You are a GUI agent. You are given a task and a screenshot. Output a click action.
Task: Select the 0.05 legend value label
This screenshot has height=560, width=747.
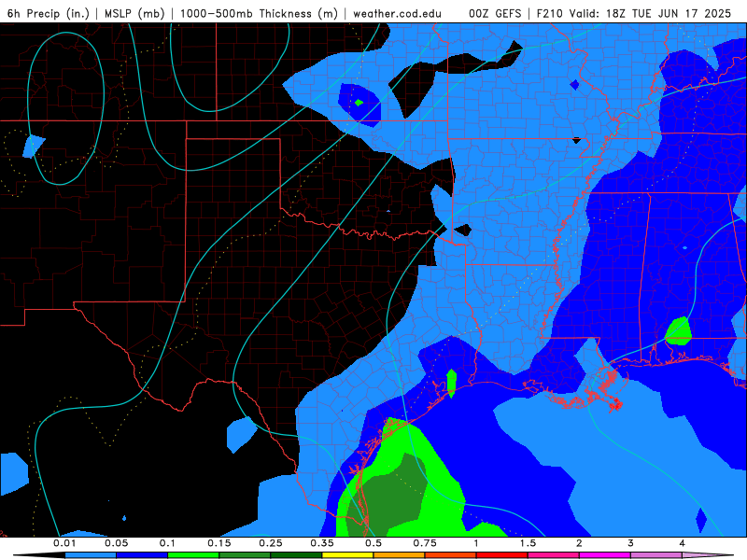tap(116, 543)
